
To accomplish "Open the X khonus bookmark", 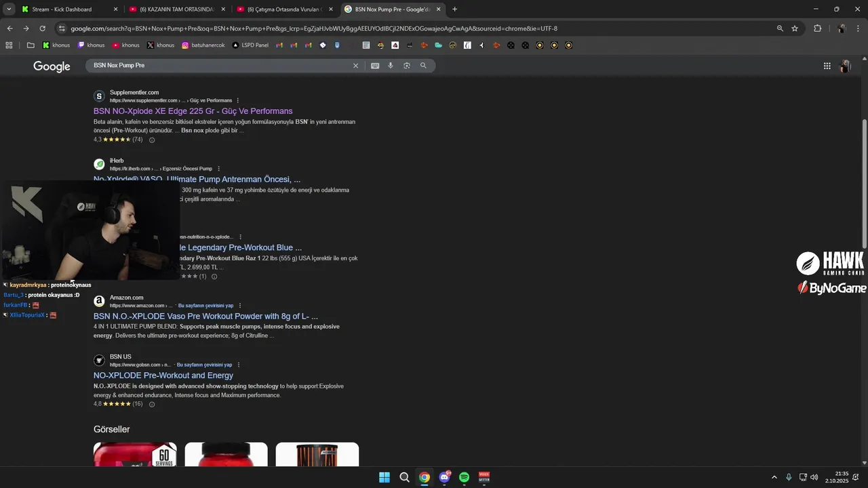I will [161, 45].
